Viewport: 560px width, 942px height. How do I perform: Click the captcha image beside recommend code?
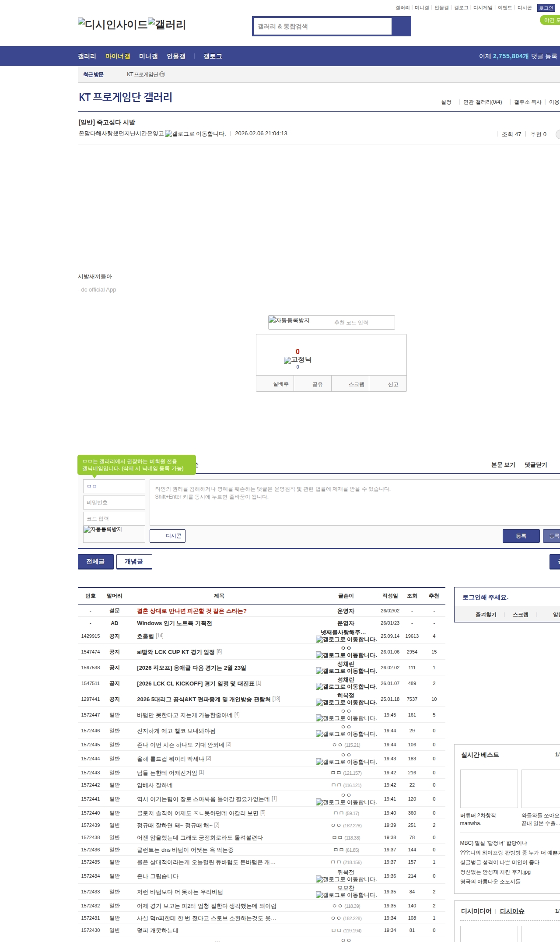289,321
